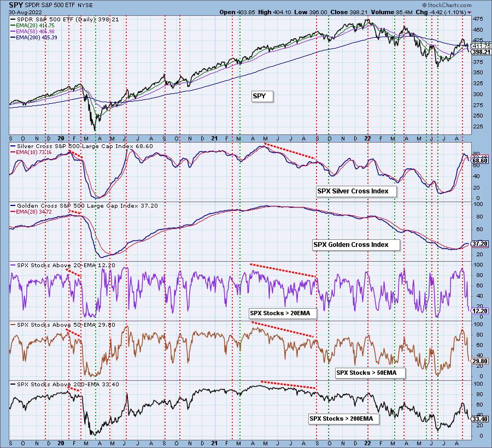The height and width of the screenshot is (448, 492).
Task: Click the Close 398.21 value in header
Action: [x=349, y=12]
